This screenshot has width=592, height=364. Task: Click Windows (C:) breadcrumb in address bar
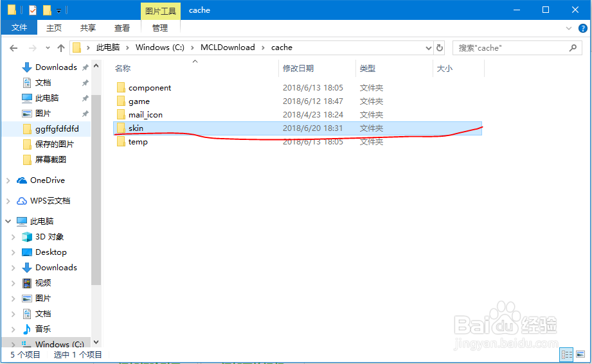[160, 47]
